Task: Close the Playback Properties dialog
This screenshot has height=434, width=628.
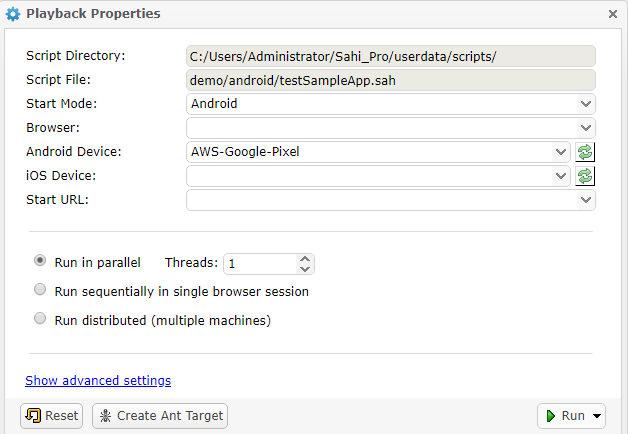Action: click(613, 14)
